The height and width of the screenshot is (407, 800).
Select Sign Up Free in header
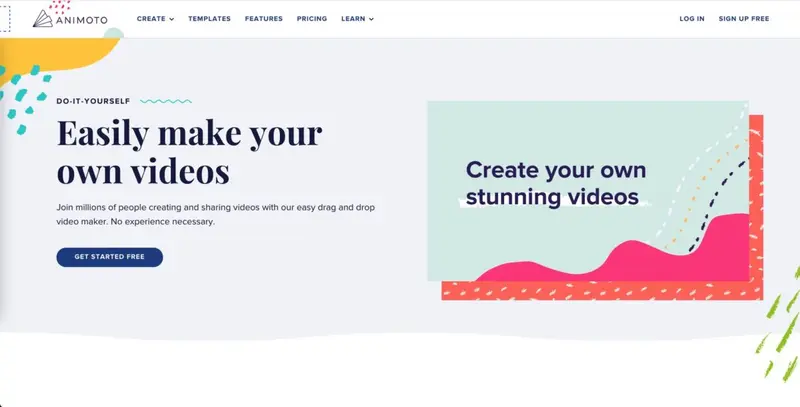(744, 19)
